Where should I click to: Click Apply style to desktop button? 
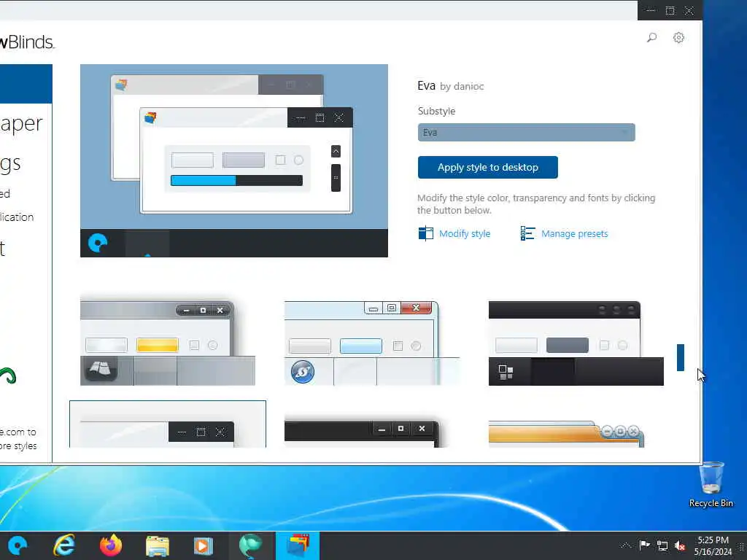point(488,167)
